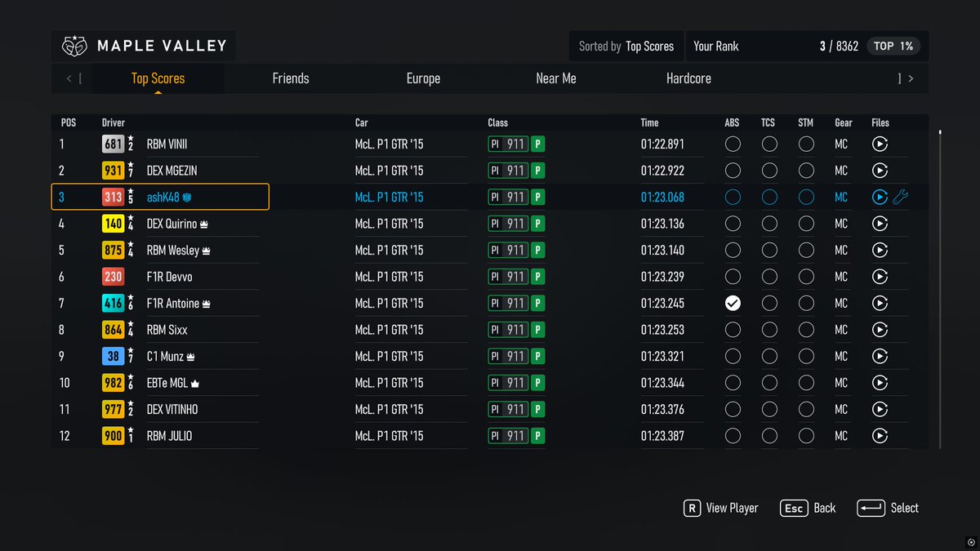The width and height of the screenshot is (980, 551).
Task: Click lap time 01:22.891
Action: tap(662, 144)
